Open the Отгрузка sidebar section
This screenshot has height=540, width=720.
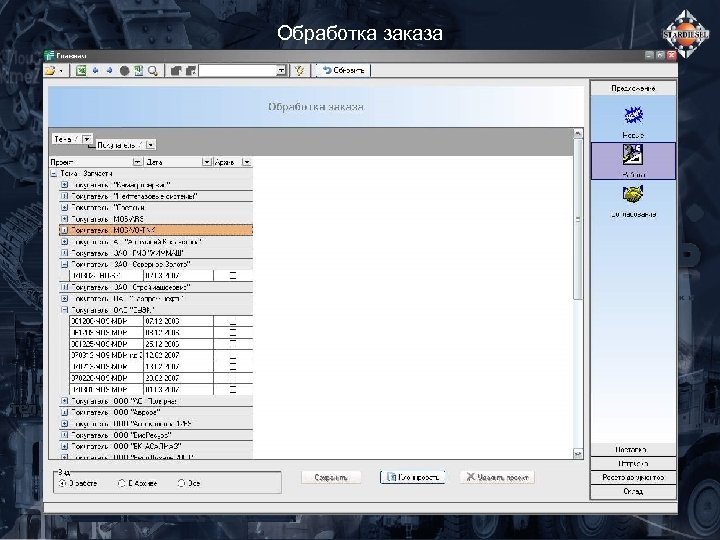[x=633, y=463]
